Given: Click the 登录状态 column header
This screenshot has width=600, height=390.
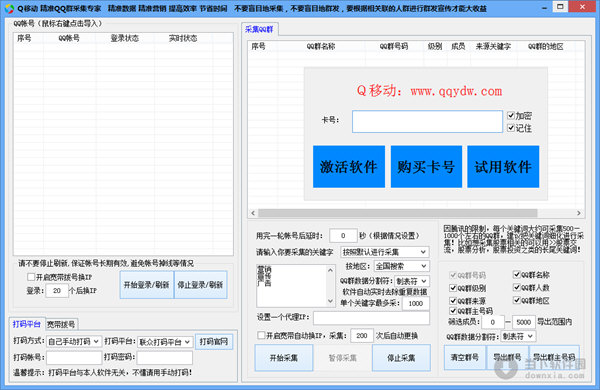Looking at the screenshot, I should pyautogui.click(x=125, y=38).
